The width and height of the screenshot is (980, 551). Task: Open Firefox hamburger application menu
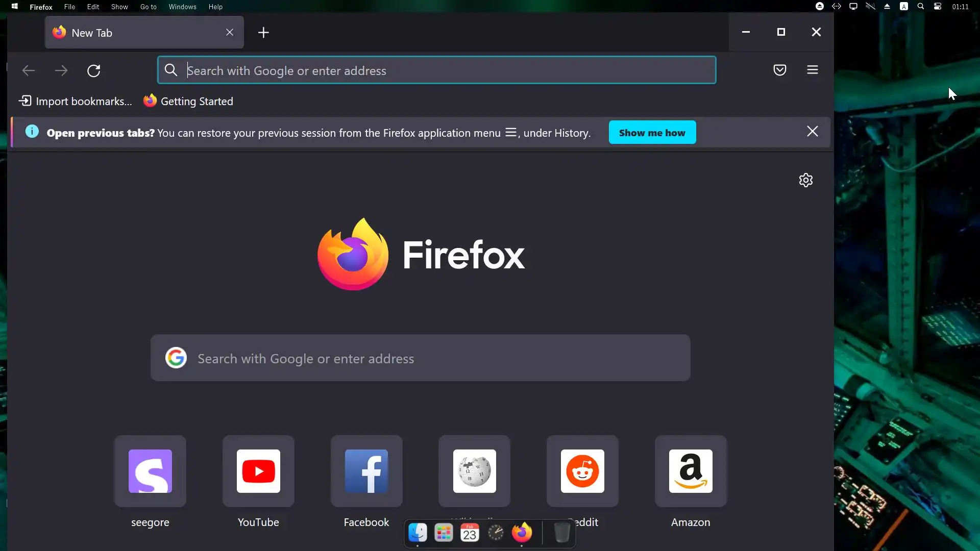(x=813, y=70)
